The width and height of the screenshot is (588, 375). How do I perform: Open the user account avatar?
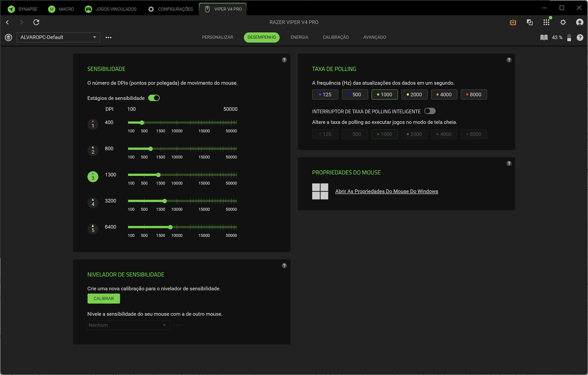[x=579, y=22]
